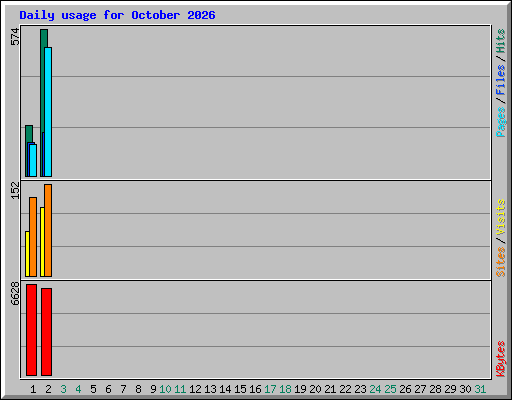Click day label 16 on the x-axis

point(255,389)
